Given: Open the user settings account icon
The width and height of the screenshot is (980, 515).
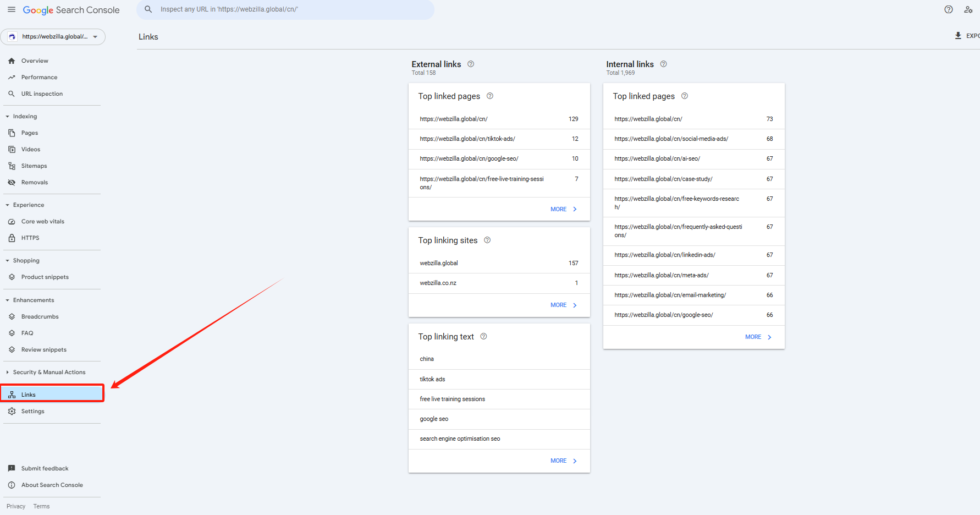Looking at the screenshot, I should pos(968,9).
